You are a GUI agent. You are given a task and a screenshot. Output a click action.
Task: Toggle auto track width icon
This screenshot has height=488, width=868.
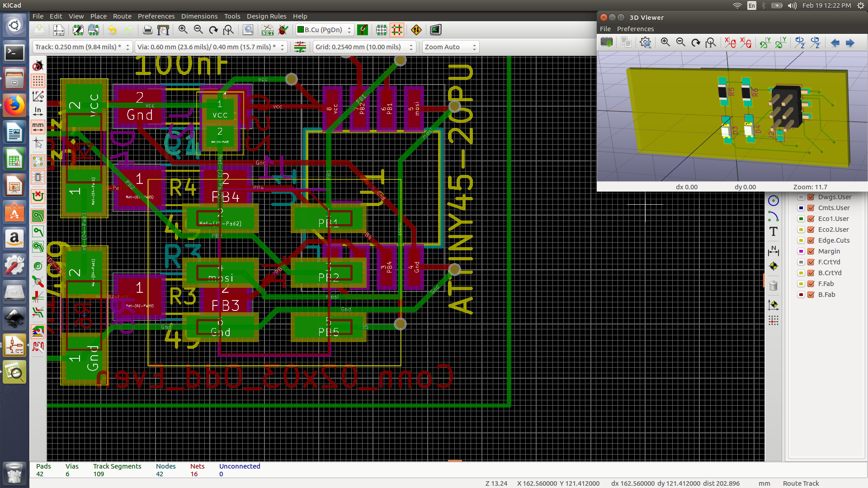pyautogui.click(x=300, y=47)
